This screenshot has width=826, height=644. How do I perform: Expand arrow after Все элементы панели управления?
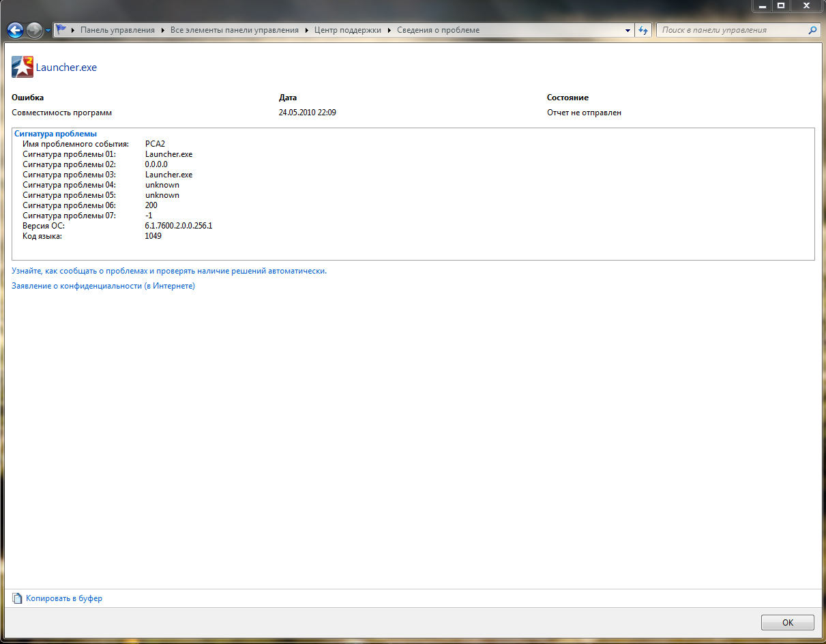(x=307, y=30)
